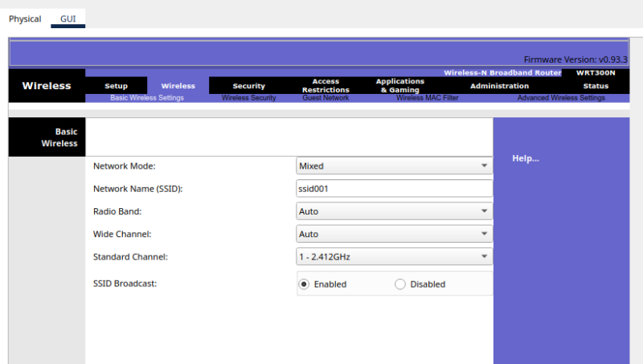Open Applications & Gaming section
This screenshot has height=364, width=643.
coord(399,86)
